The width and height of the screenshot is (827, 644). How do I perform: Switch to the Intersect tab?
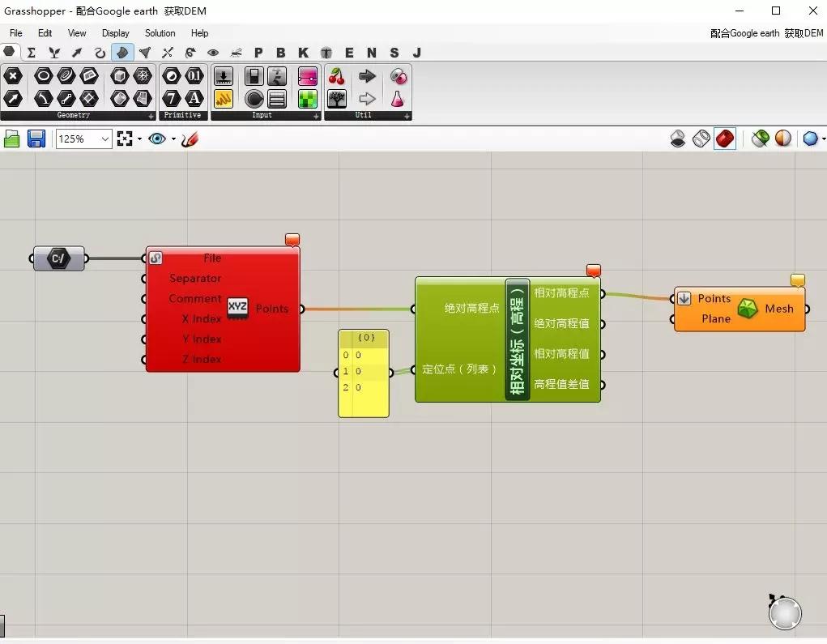[168, 53]
